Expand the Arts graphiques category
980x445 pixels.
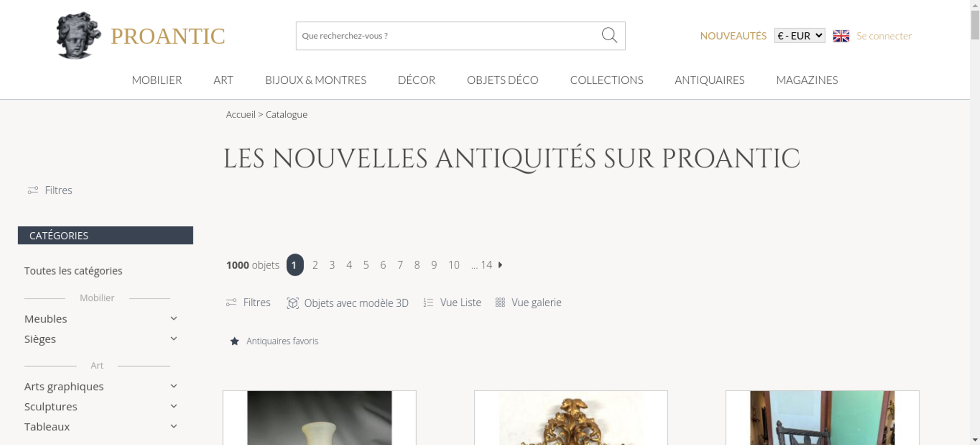point(174,386)
